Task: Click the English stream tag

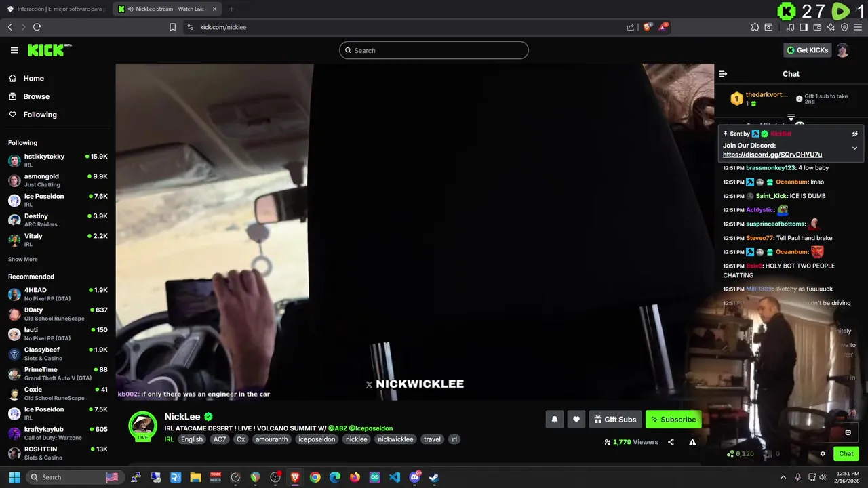Action: point(192,439)
